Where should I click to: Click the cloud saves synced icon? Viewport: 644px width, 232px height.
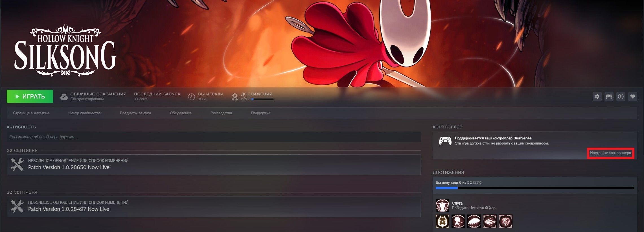(64, 97)
